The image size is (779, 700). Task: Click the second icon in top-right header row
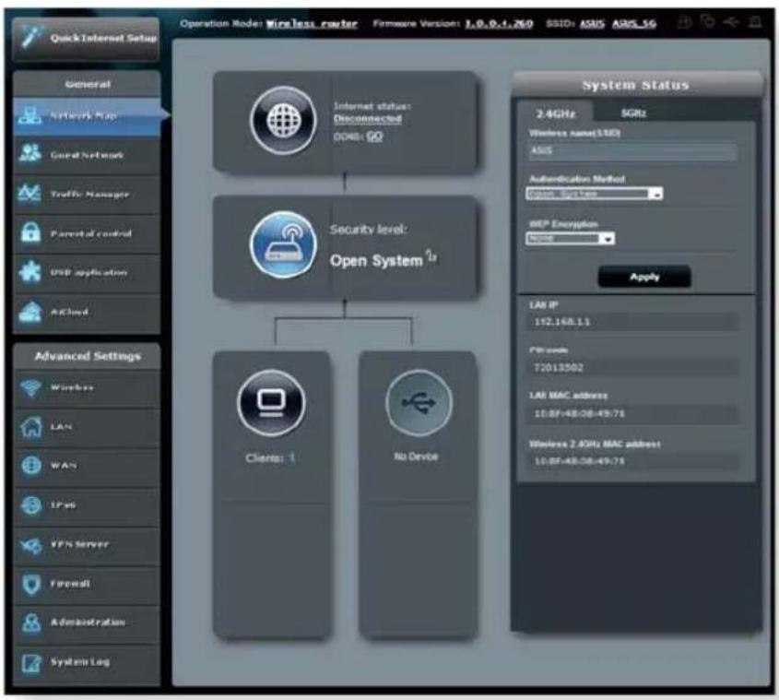pos(707,22)
